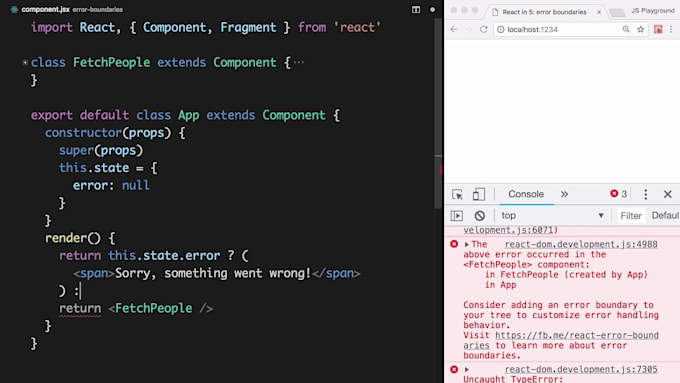Open the split editor layout icon

tap(416, 10)
